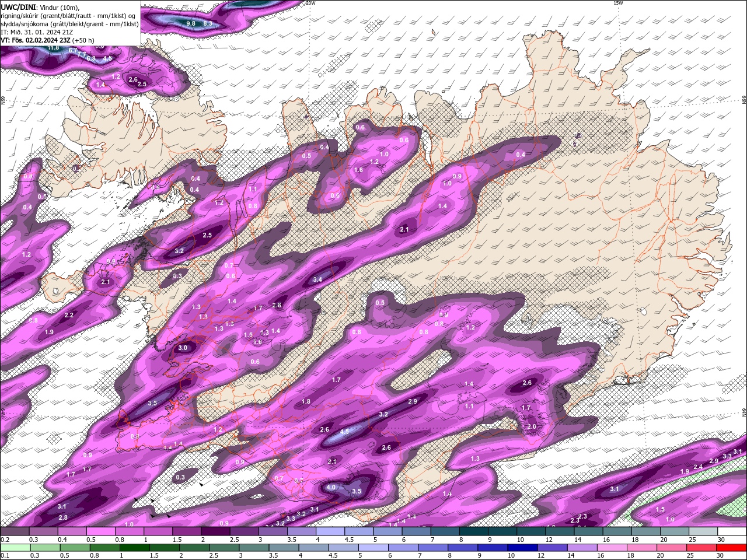Click the pink 0.5 swatch in the upper legend row
The width and height of the screenshot is (747, 560).
(x=100, y=531)
